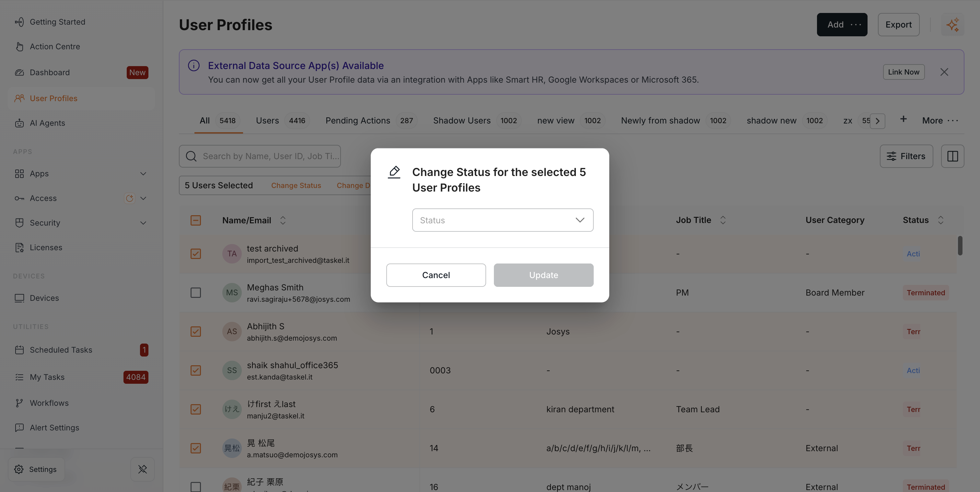Click the Change Status link
Image resolution: width=980 pixels, height=492 pixels.
click(296, 185)
